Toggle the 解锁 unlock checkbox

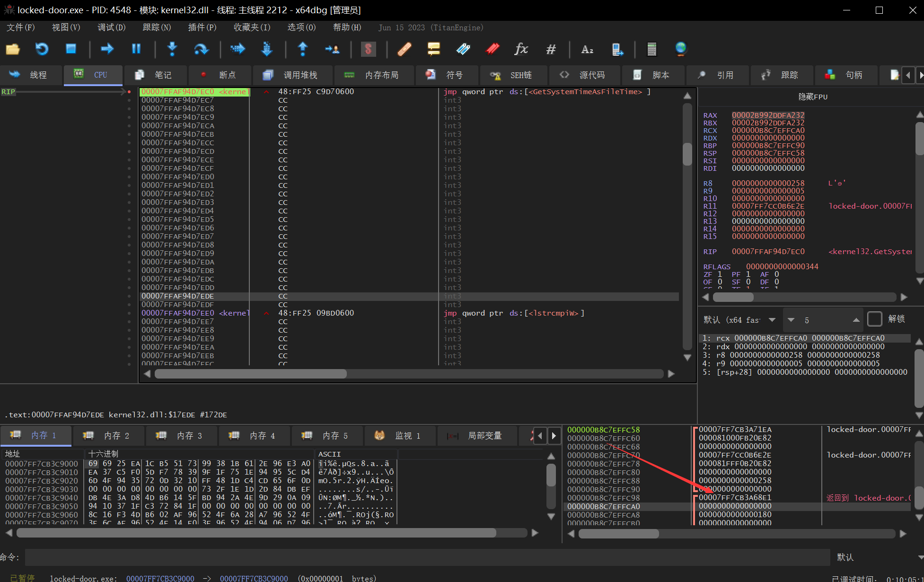tap(875, 319)
